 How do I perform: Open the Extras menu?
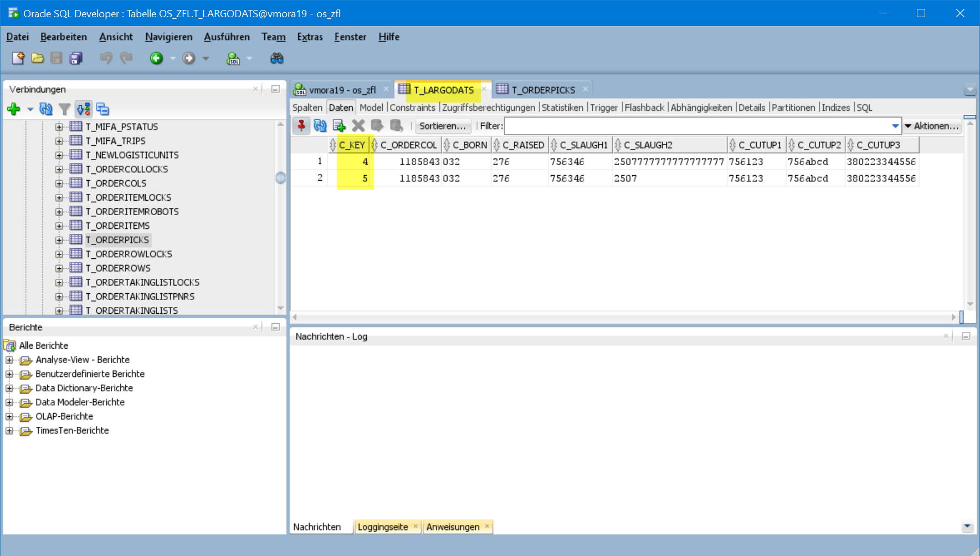click(x=310, y=37)
